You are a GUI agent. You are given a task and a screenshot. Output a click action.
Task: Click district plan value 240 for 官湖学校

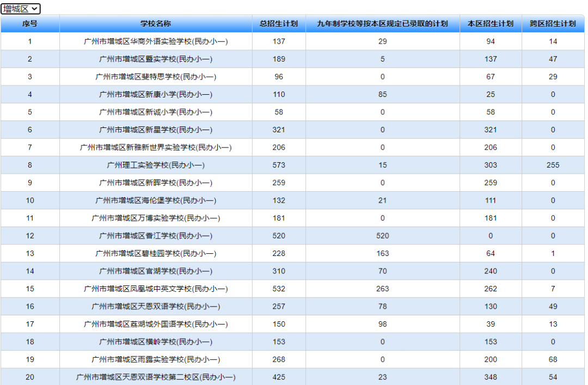pyautogui.click(x=491, y=271)
